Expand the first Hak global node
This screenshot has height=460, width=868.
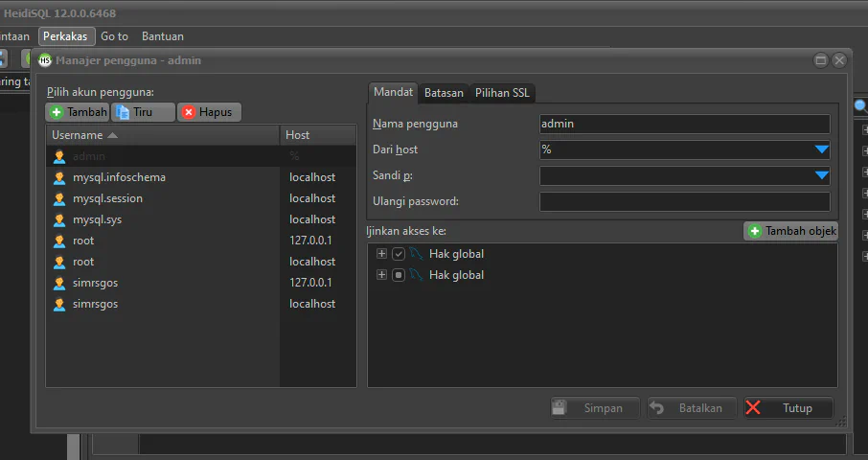click(x=381, y=254)
